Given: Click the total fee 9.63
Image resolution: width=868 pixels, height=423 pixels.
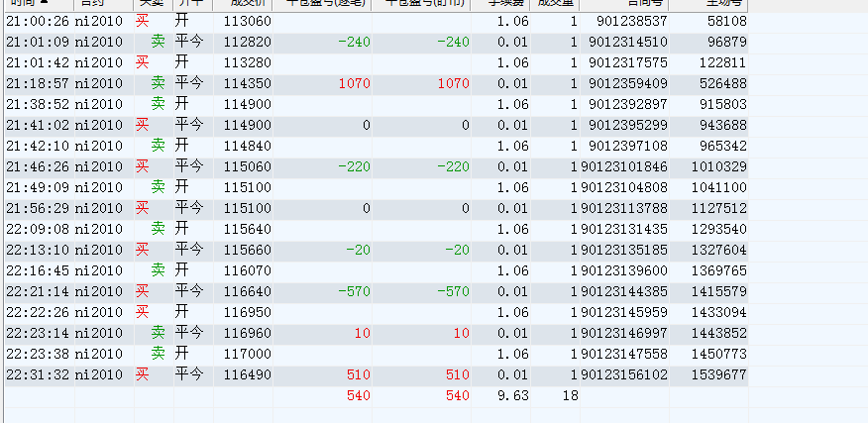Looking at the screenshot, I should [512, 395].
